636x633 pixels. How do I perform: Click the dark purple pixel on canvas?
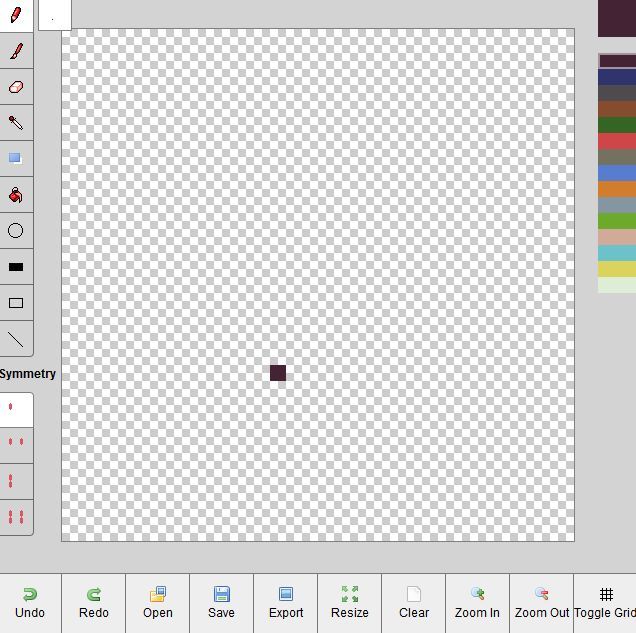(x=278, y=373)
